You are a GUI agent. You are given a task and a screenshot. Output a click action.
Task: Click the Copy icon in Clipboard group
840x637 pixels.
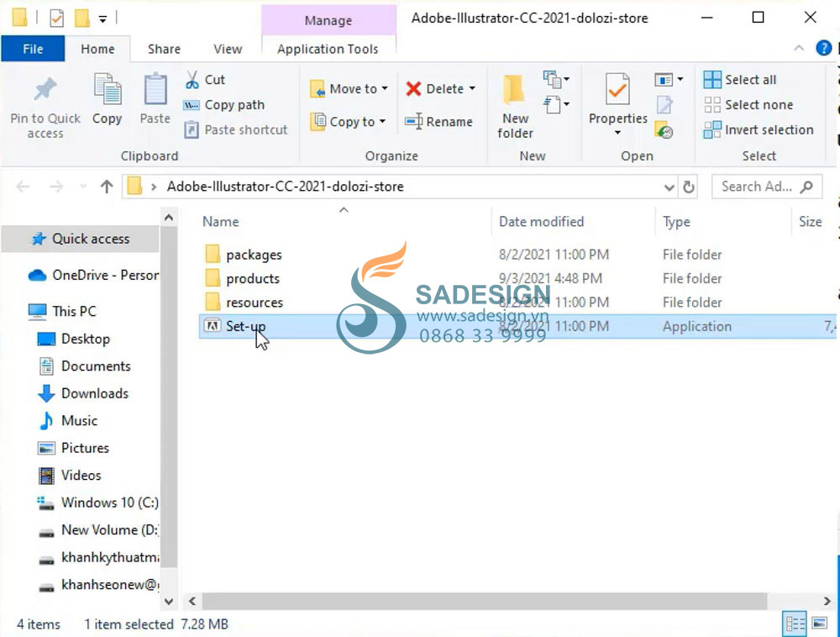[108, 89]
